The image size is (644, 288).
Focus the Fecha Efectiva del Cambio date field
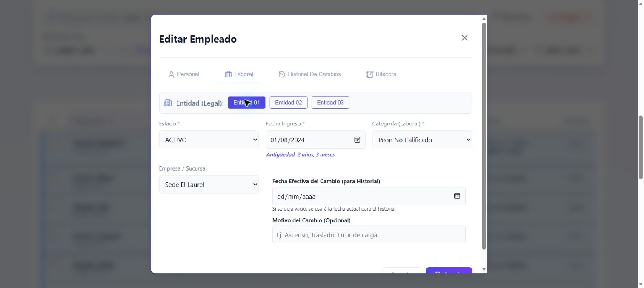pos(369,196)
